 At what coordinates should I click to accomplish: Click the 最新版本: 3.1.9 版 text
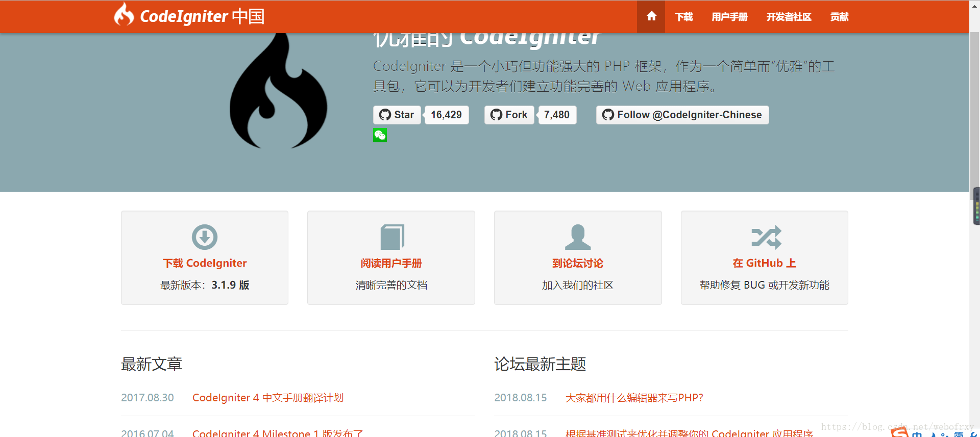coord(205,285)
